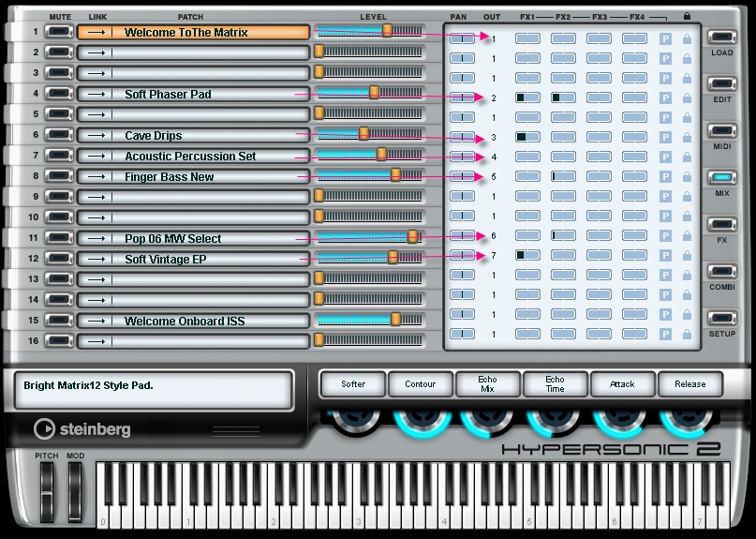
Task: Open the SETUP page
Action: pyautogui.click(x=721, y=319)
